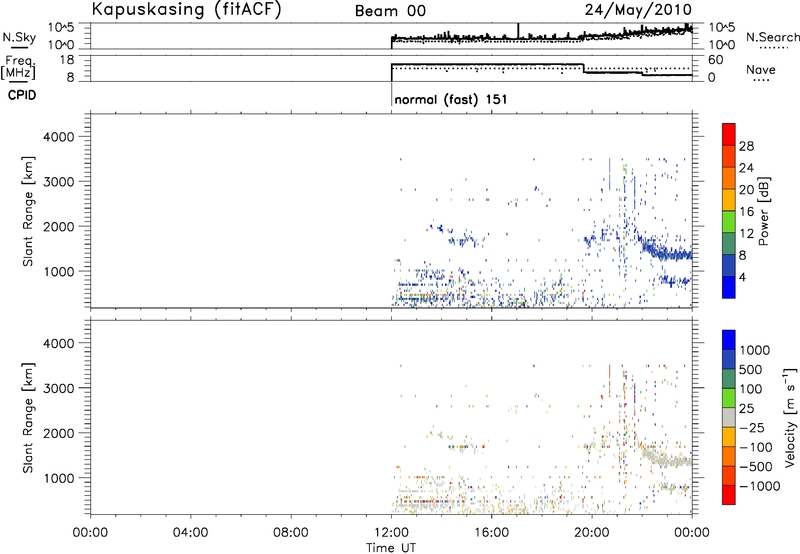Click the '-1000' tick on the Velocity scale
The image size is (800, 554).
pos(759,486)
